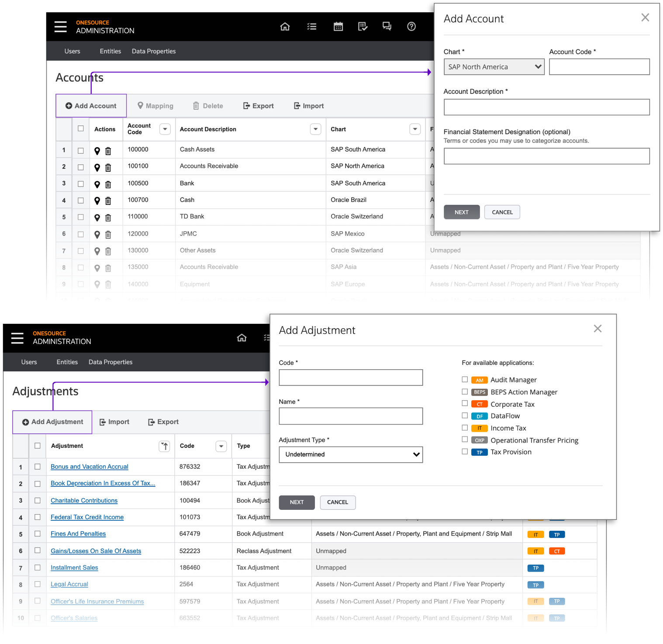The image size is (663, 644).
Task: Click Import in Accounts toolbar
Action: pos(309,106)
